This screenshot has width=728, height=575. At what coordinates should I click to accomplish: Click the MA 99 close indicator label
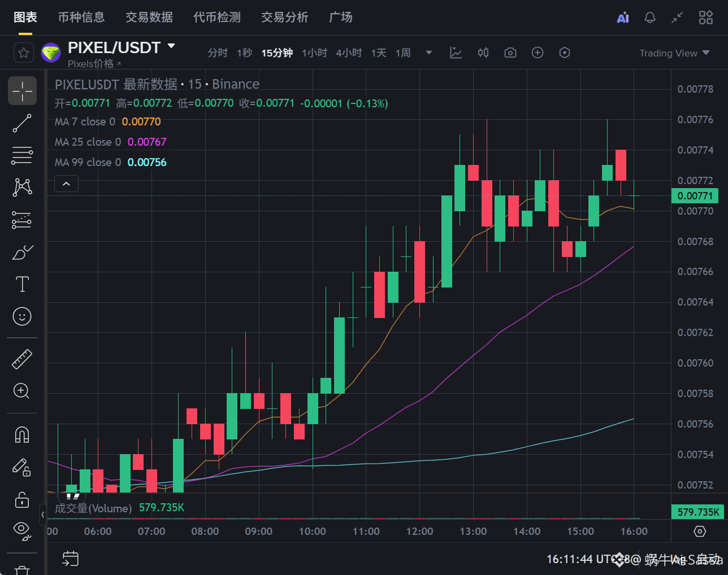coord(88,162)
